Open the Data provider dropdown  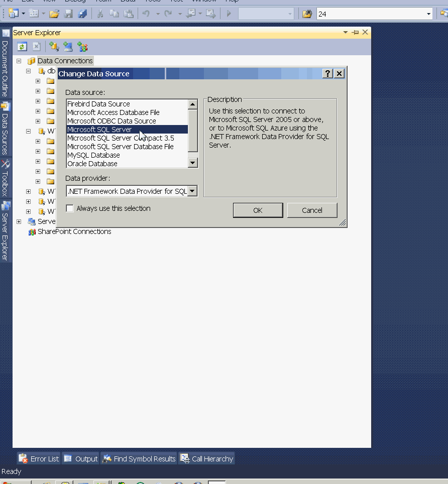click(192, 191)
